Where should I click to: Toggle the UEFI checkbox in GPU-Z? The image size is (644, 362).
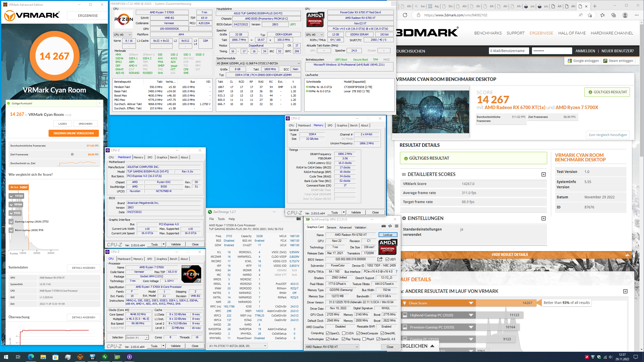point(387,259)
